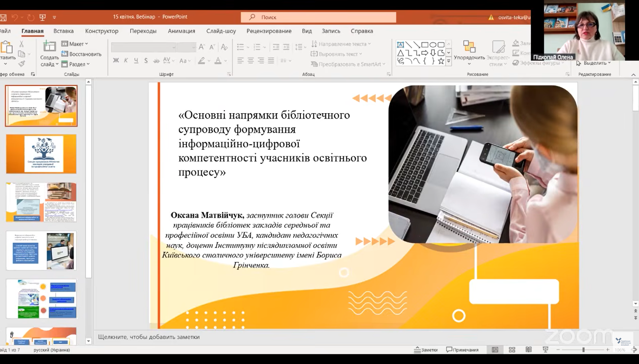Click the Create slide icon

[49, 47]
